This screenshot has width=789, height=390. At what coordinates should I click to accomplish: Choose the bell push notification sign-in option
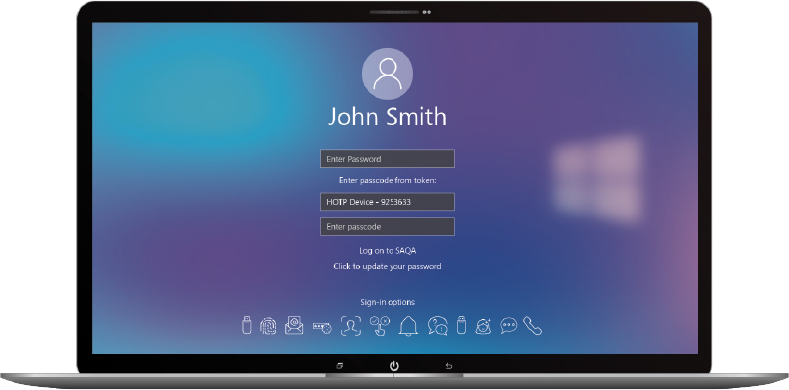click(408, 326)
